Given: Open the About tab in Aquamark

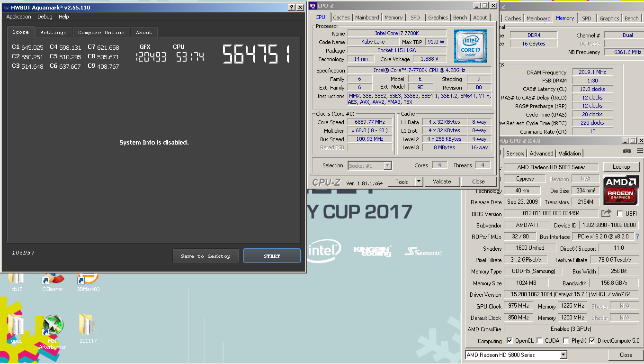Looking at the screenshot, I should pos(144,32).
